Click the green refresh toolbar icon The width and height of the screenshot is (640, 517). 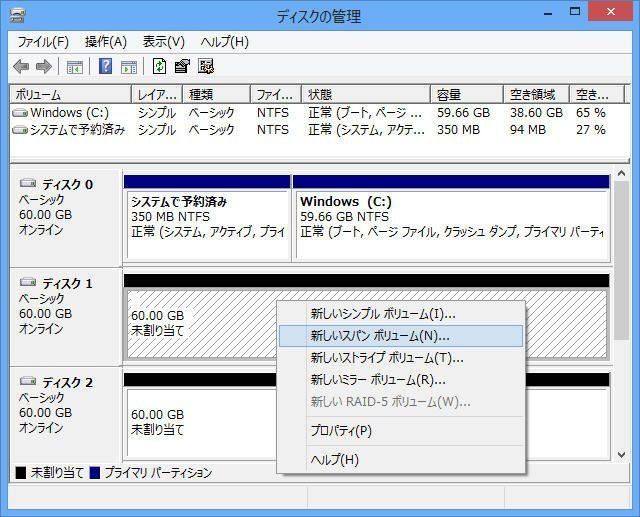159,67
